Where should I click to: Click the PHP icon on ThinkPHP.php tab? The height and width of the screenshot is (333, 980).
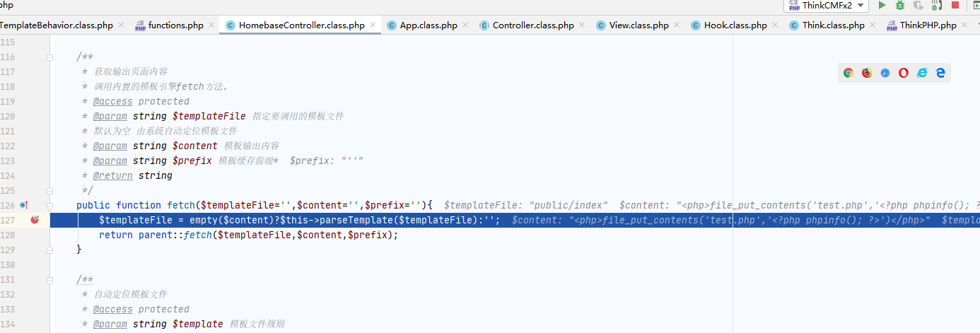[x=892, y=25]
